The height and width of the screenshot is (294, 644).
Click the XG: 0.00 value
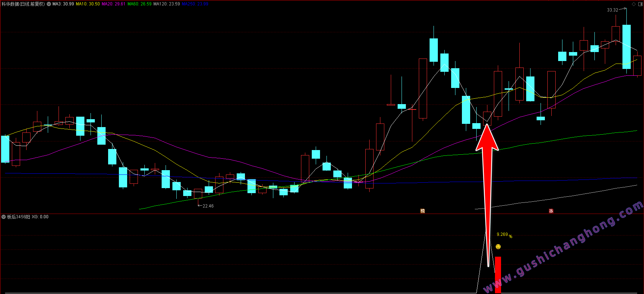40,217
